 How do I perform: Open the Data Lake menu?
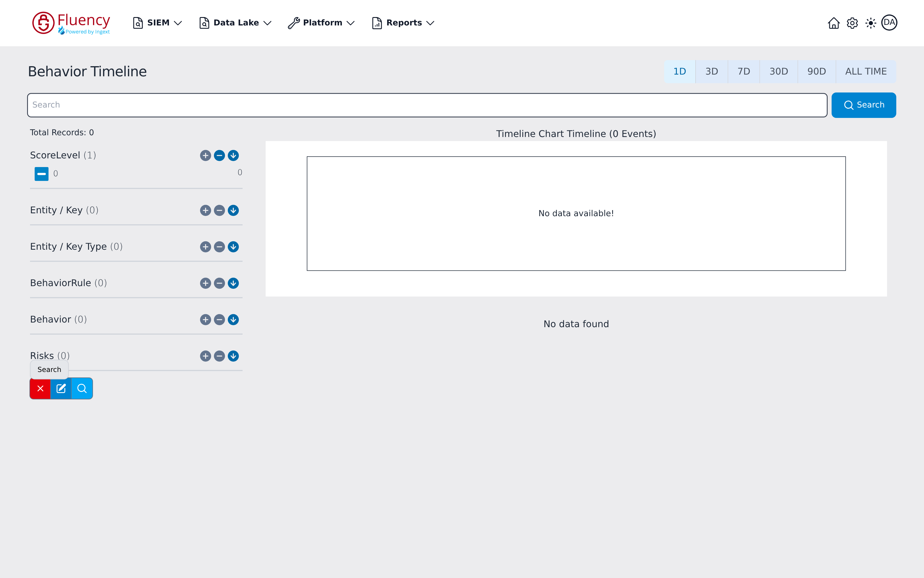[x=235, y=23]
